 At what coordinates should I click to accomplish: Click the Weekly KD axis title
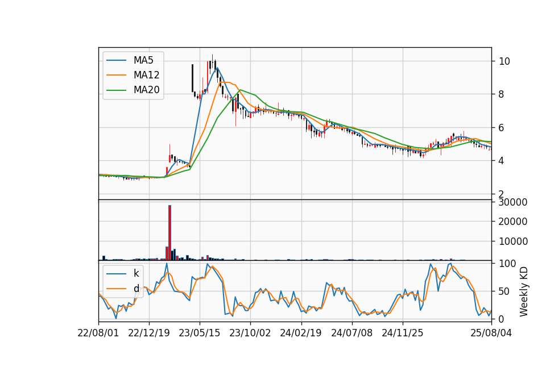(x=524, y=291)
